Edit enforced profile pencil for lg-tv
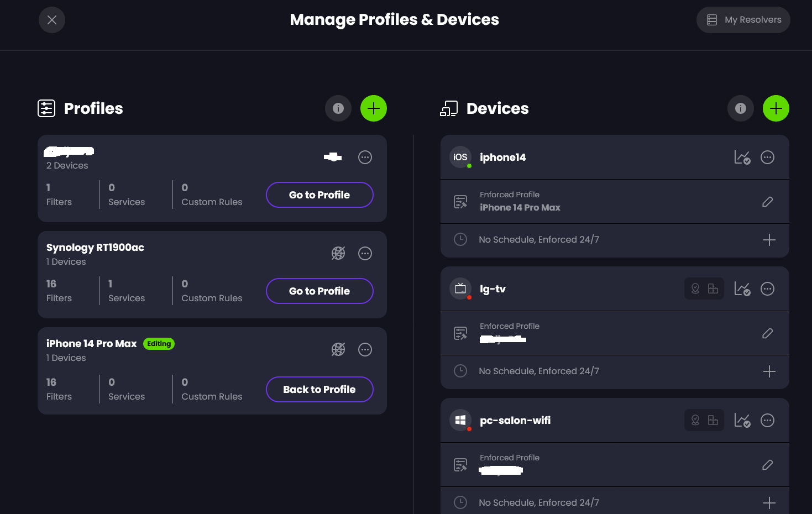 point(768,333)
